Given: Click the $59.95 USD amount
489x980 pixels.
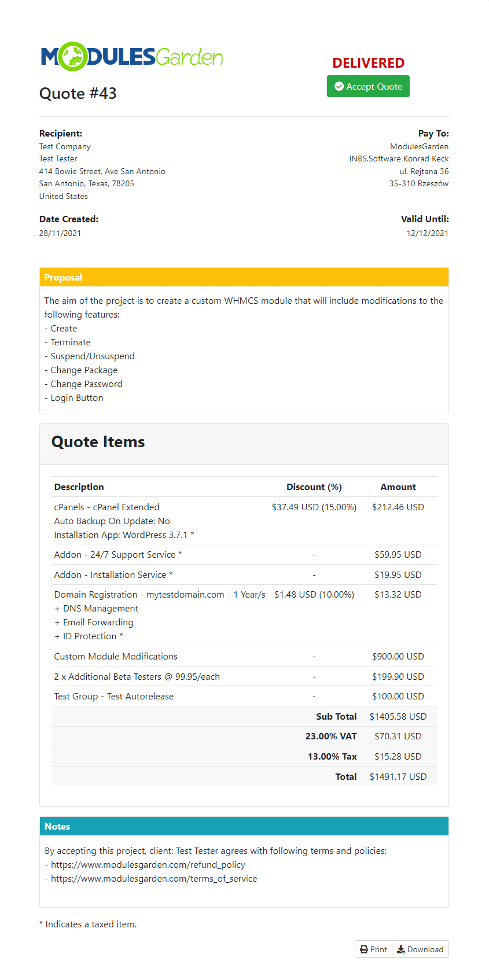Looking at the screenshot, I should click(x=398, y=554).
